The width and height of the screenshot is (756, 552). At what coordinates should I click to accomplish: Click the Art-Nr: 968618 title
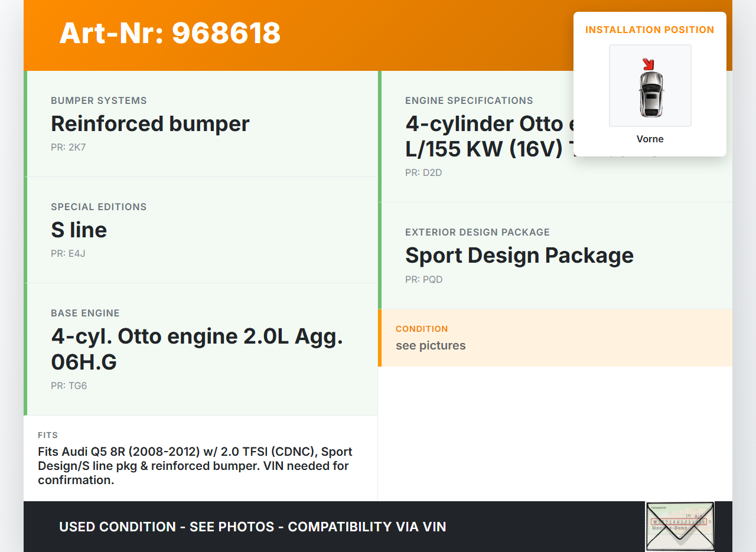point(170,33)
